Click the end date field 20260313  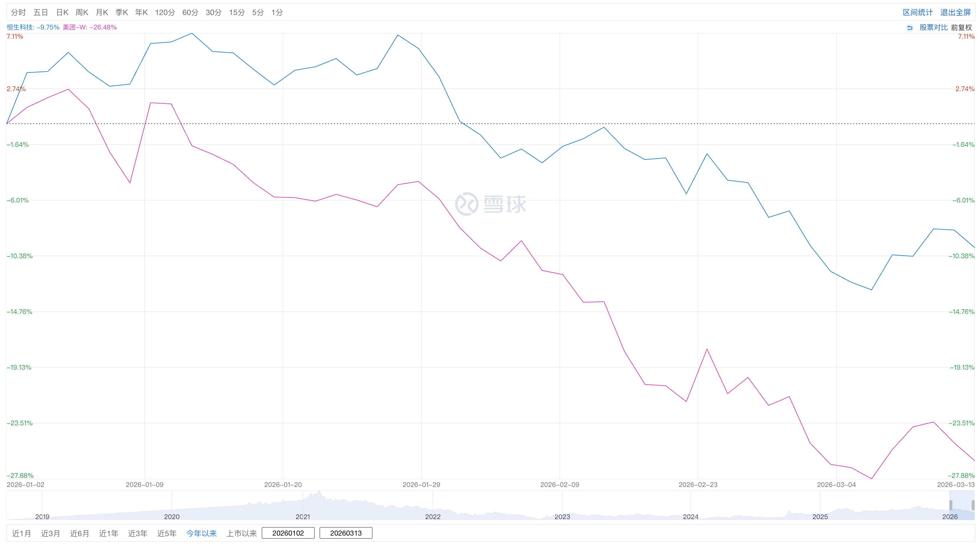(346, 533)
